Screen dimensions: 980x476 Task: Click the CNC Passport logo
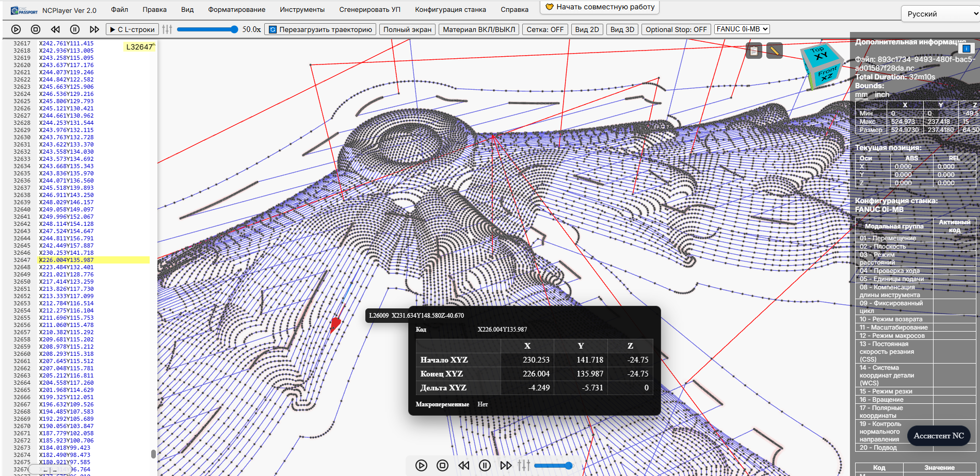(x=24, y=10)
